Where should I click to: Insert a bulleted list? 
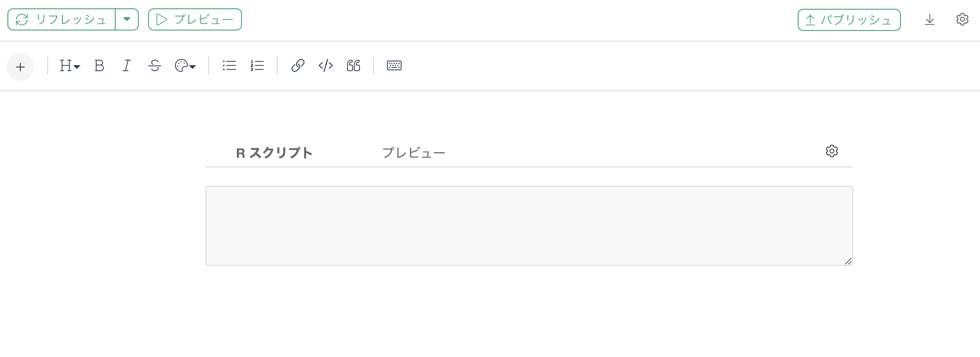[229, 66]
